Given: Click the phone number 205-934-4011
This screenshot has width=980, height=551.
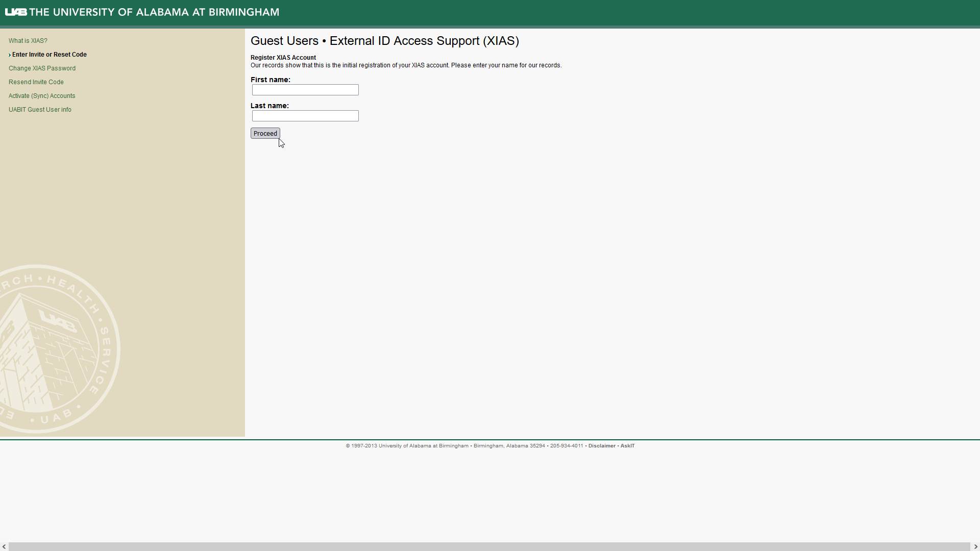Looking at the screenshot, I should (567, 446).
